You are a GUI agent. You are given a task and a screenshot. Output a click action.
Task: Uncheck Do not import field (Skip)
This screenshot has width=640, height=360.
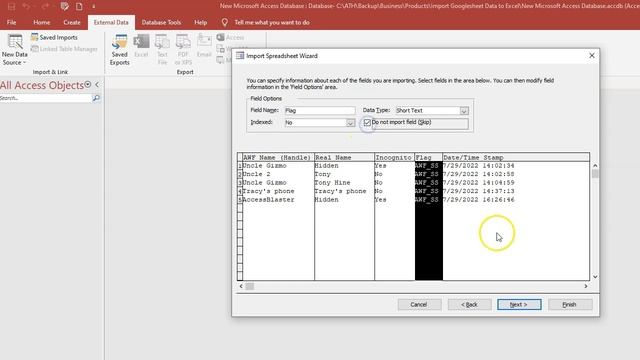[x=367, y=122]
